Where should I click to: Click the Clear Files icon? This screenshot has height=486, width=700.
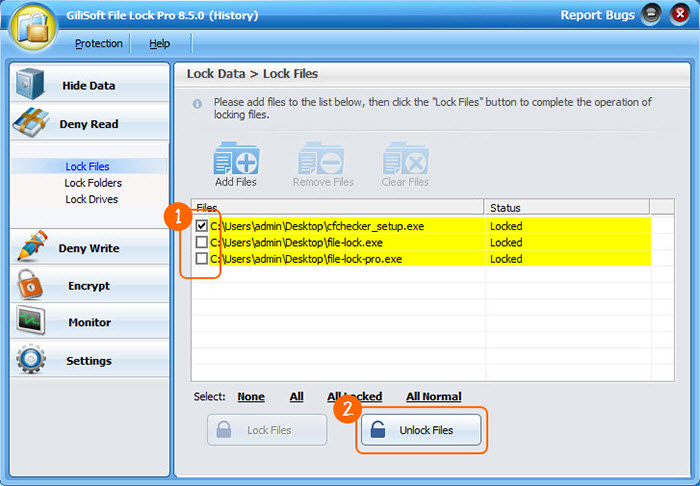(405, 158)
